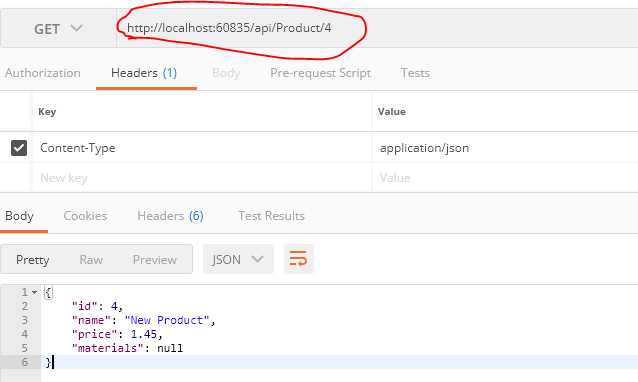The height and width of the screenshot is (382, 638).
Task: Click the Value column header
Action: [x=391, y=111]
